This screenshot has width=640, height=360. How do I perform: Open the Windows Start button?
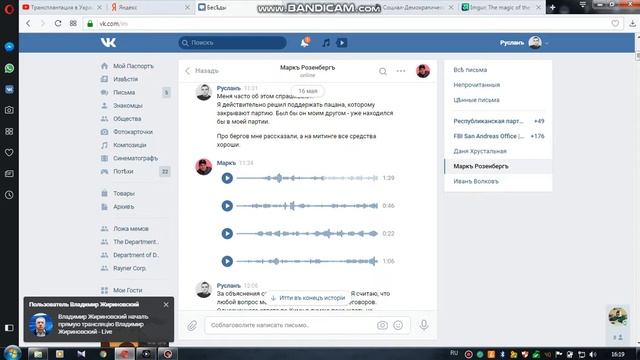click(12, 353)
